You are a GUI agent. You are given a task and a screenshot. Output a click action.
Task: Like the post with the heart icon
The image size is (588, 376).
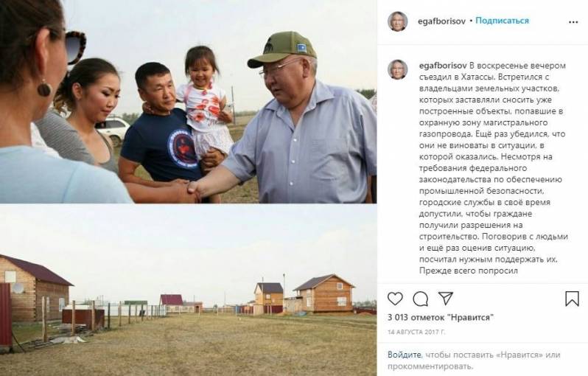pos(395,299)
